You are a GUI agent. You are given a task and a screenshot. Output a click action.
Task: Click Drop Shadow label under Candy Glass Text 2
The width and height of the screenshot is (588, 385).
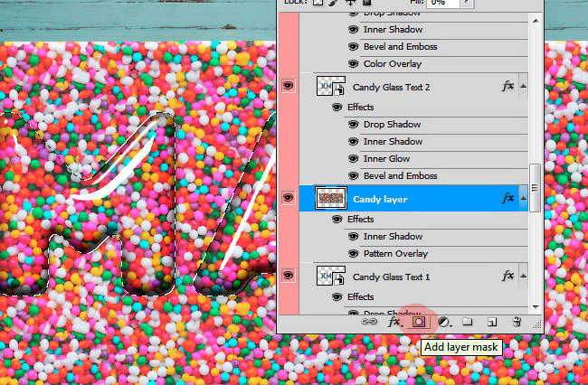[392, 125]
